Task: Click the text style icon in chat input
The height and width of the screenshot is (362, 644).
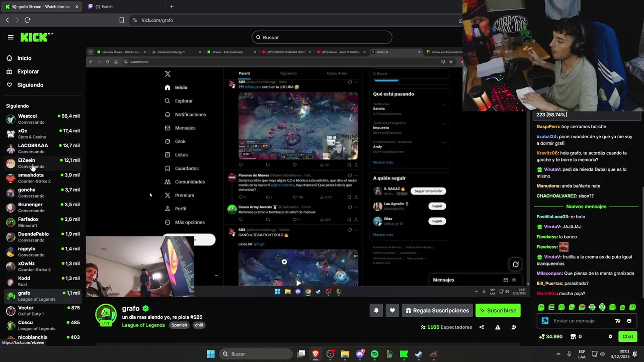Action: coord(618,321)
